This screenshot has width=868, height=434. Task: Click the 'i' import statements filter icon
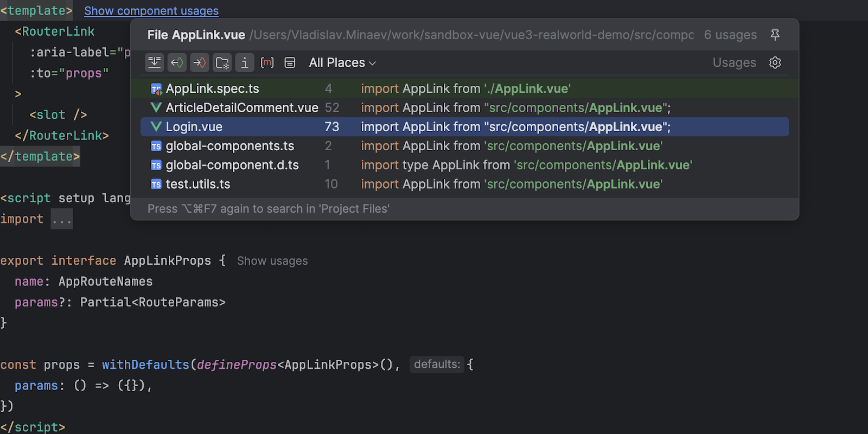(x=245, y=63)
